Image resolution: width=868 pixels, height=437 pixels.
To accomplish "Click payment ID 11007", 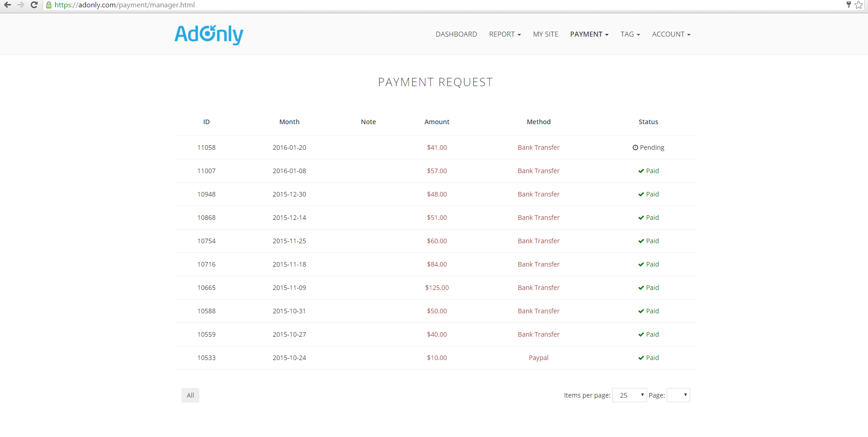I will coord(207,171).
